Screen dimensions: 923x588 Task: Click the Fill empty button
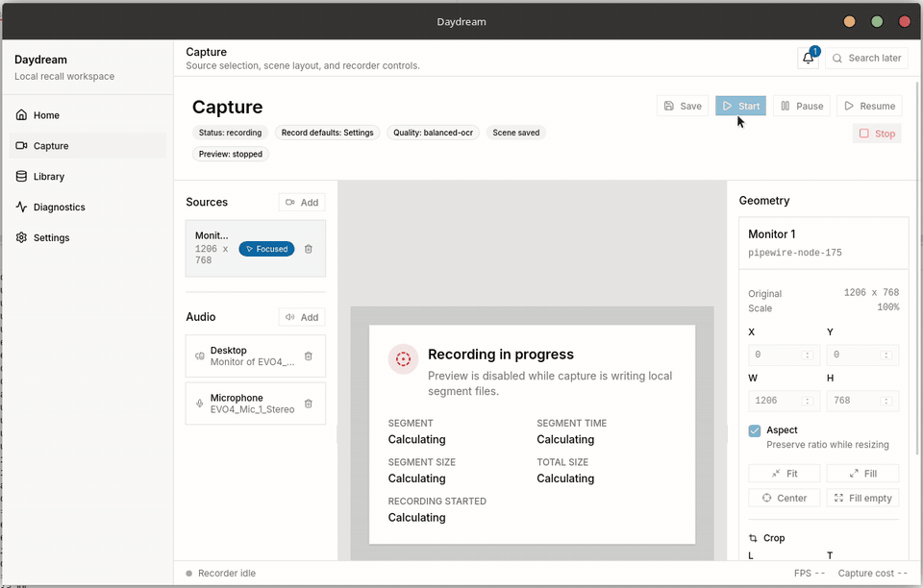(x=863, y=498)
